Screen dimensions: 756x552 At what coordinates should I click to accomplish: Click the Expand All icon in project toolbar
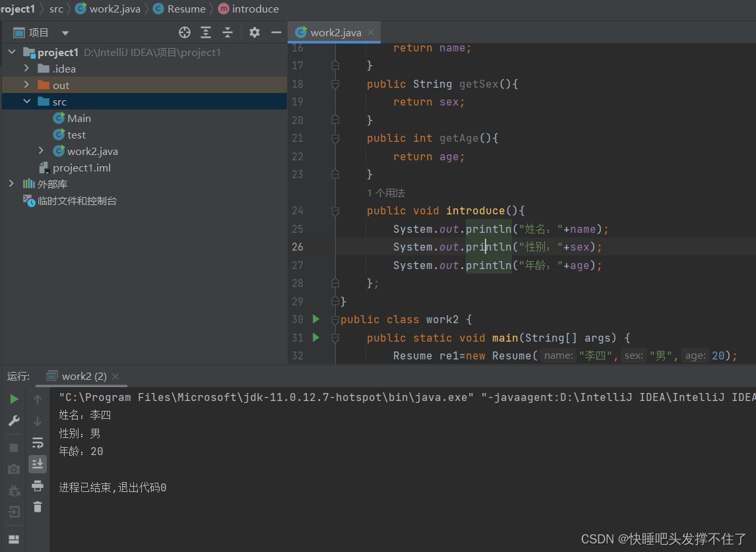206,32
